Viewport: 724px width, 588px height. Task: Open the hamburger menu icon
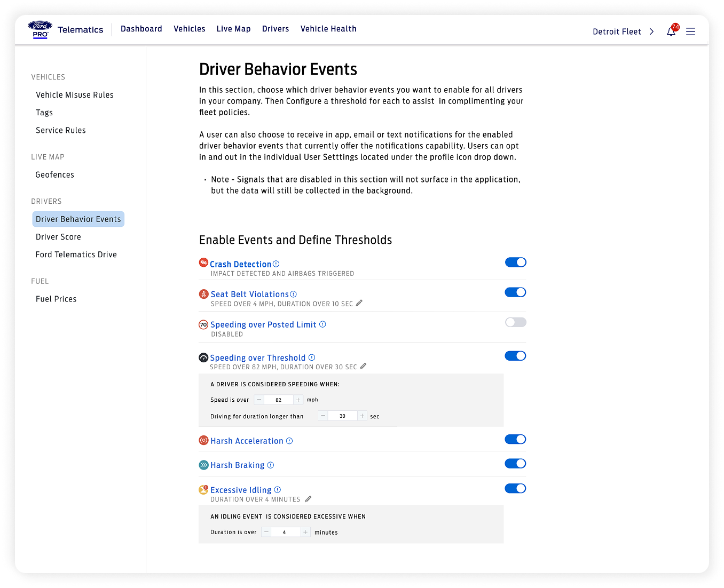point(690,31)
